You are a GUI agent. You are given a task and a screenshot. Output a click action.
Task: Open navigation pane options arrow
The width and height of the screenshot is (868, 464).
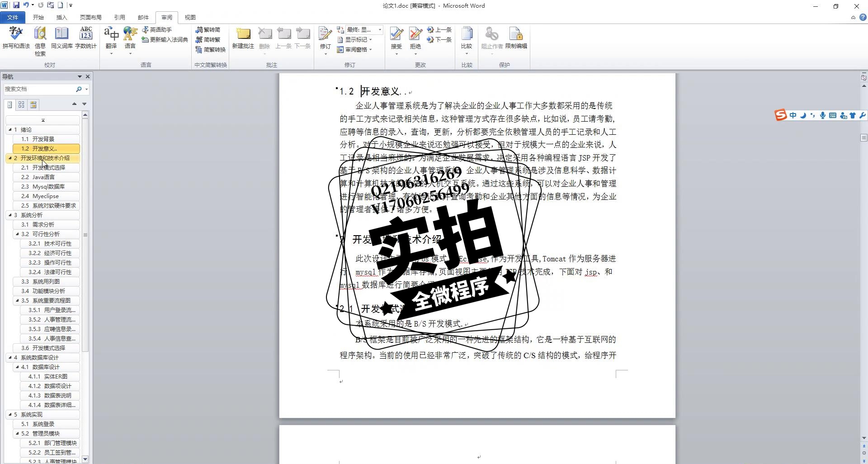(80, 76)
